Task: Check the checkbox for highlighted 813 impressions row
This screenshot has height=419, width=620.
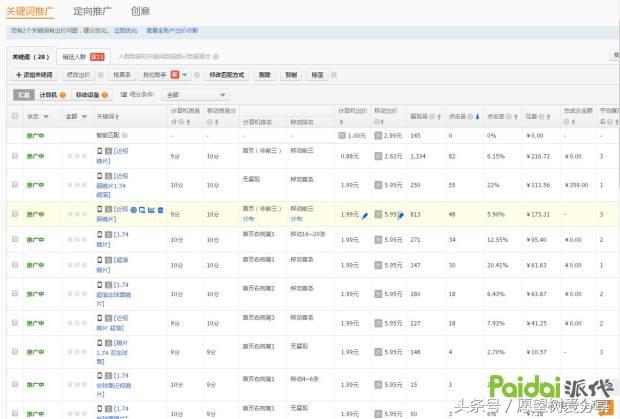Action: point(14,214)
